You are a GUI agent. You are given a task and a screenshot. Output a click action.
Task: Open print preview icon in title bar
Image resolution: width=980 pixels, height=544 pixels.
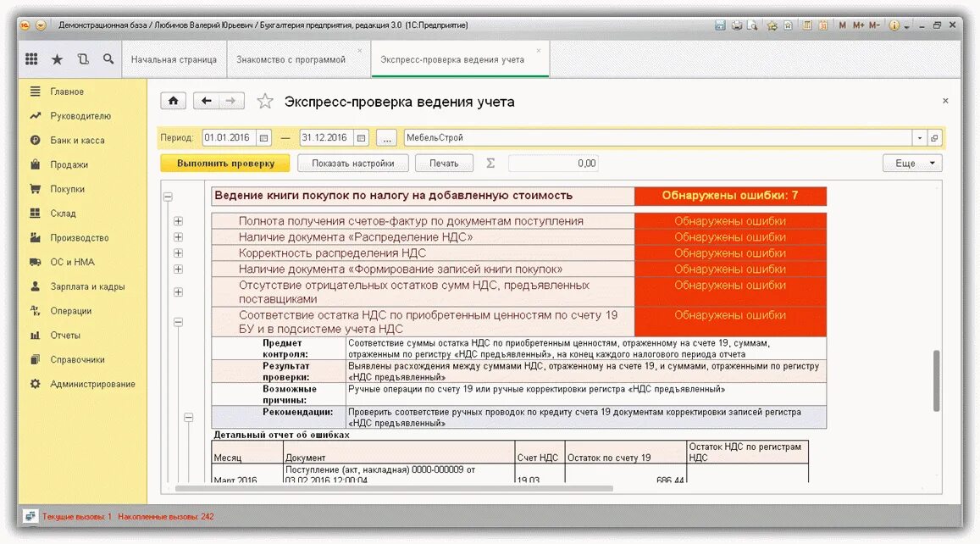tap(753, 25)
